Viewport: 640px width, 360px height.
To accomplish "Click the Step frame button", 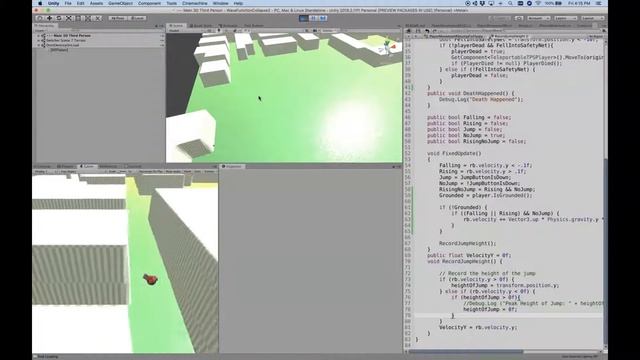I will point(323,18).
